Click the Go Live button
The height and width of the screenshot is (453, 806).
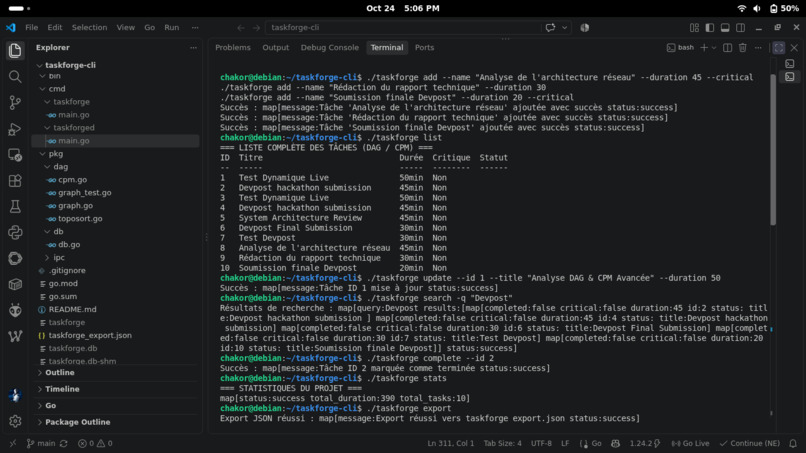[690, 443]
